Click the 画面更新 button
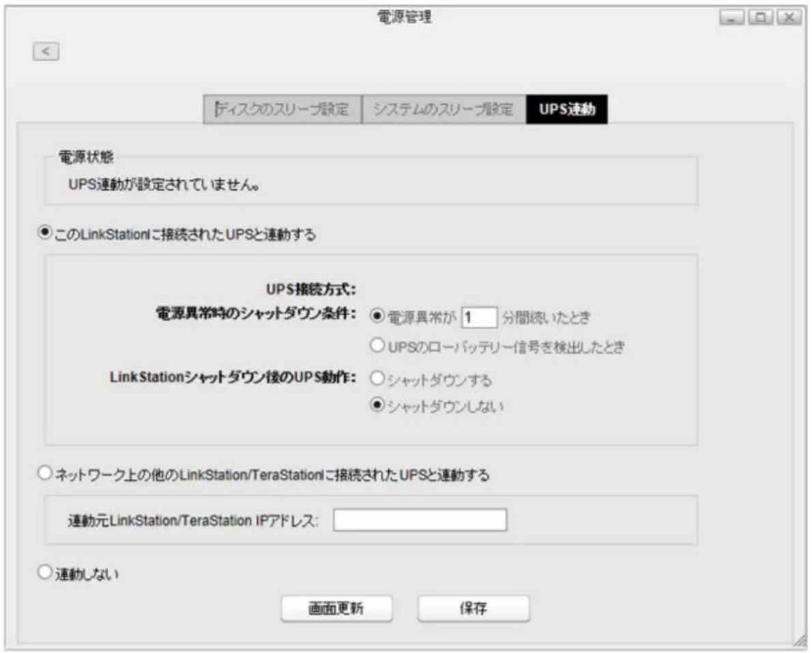The image size is (812, 653). coord(336,609)
